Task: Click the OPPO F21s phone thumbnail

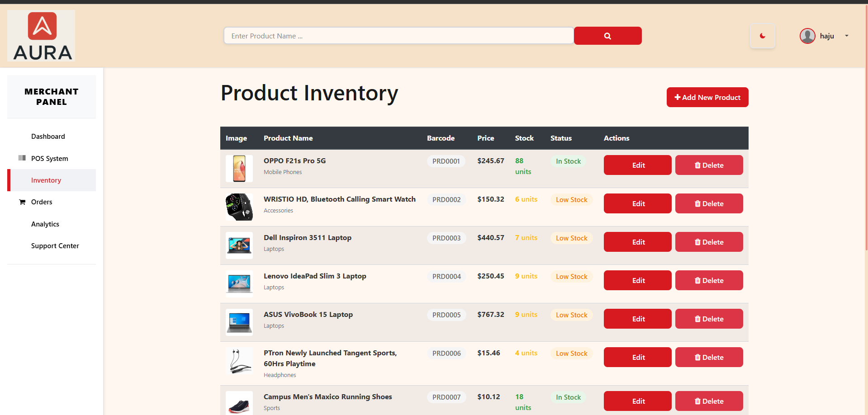Action: [x=239, y=169]
